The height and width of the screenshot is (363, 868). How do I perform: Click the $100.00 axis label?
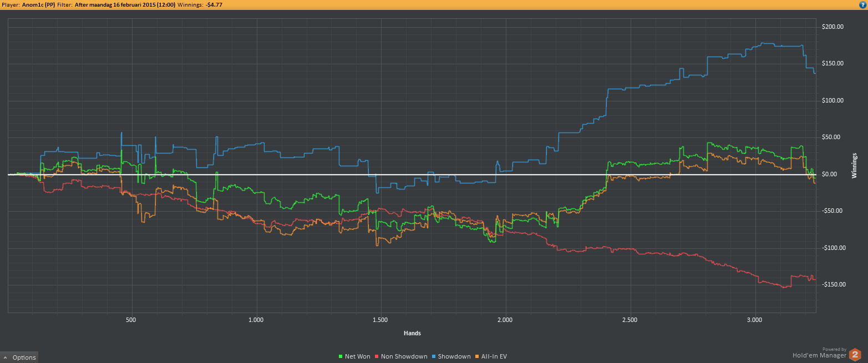coord(833,100)
